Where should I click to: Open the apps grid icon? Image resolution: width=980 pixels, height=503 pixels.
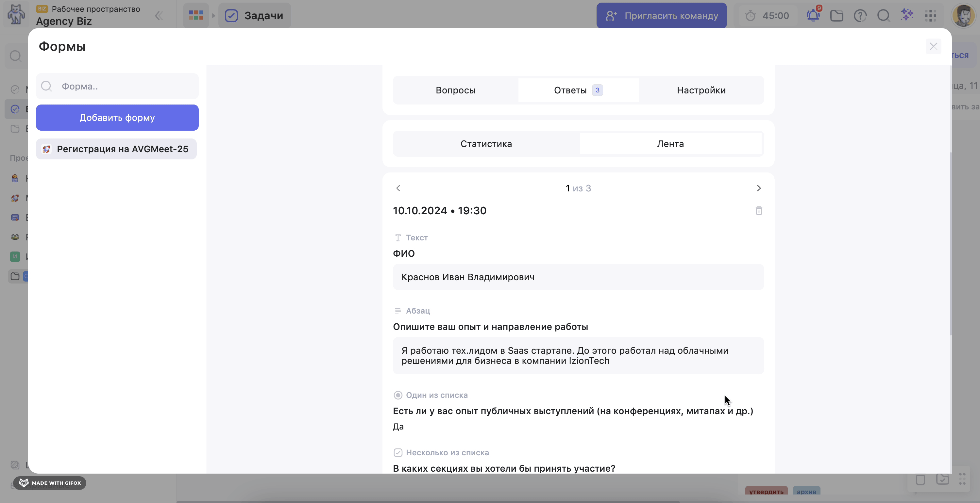point(931,16)
